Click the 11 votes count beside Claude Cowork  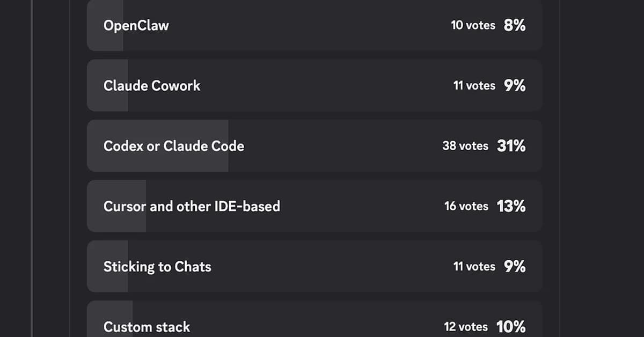[x=474, y=86]
